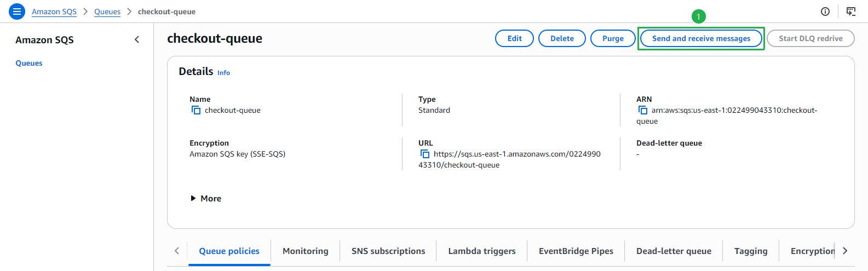This screenshot has width=868, height=271.
Task: Click the ARN value text
Action: click(x=727, y=116)
